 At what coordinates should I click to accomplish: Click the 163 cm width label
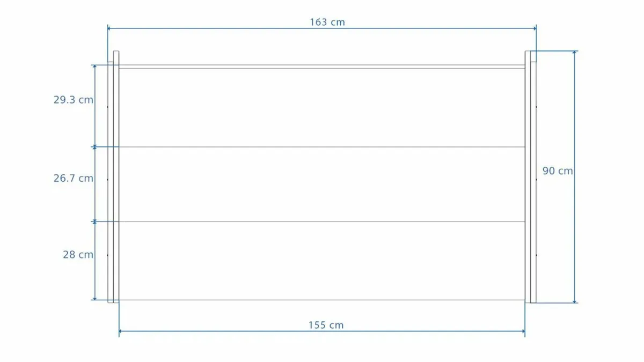point(327,22)
